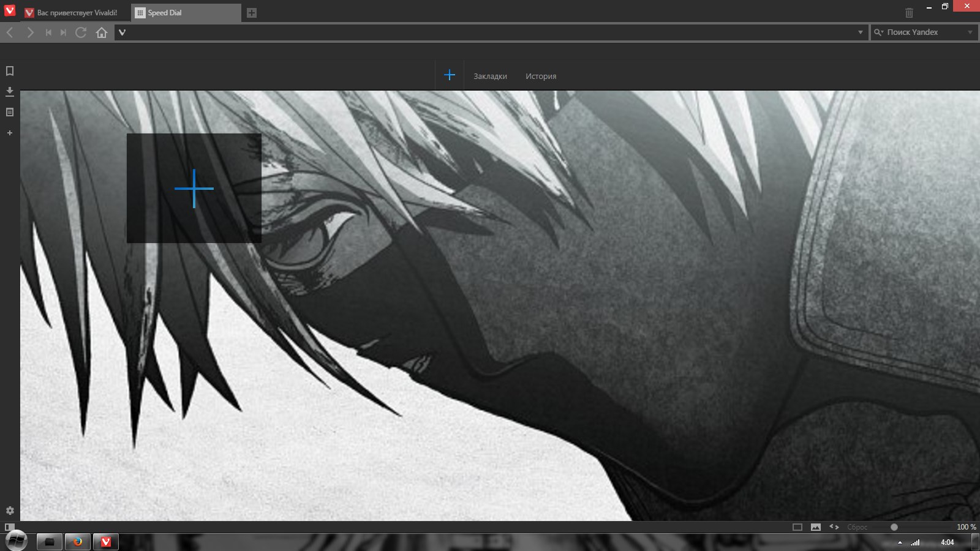The image size is (980, 551).
Task: Adjust the page zoom slider handle
Action: (894, 527)
